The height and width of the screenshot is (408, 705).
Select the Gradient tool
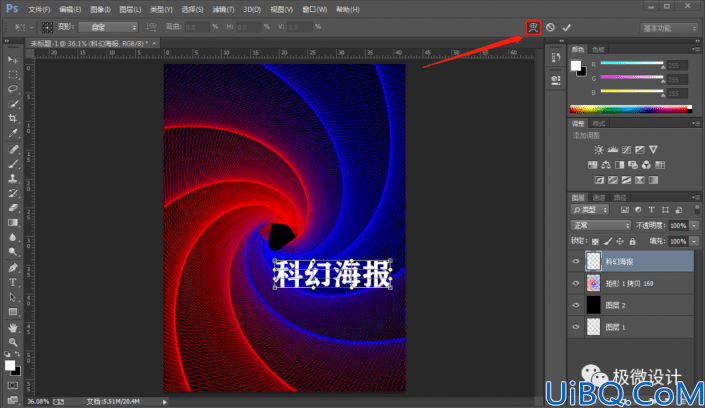point(13,223)
